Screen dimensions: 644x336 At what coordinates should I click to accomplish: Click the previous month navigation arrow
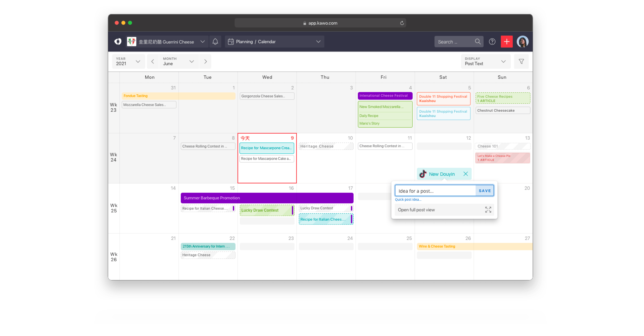tap(153, 61)
